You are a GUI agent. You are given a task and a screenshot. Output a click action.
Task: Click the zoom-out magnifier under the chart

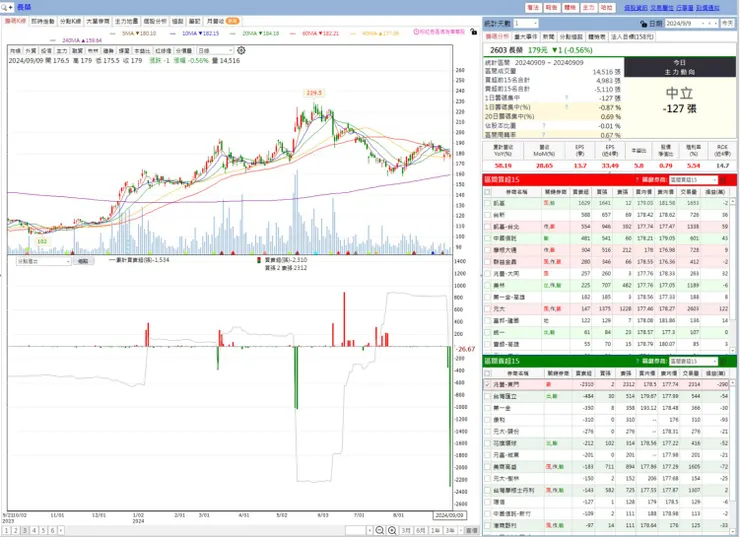click(379, 530)
